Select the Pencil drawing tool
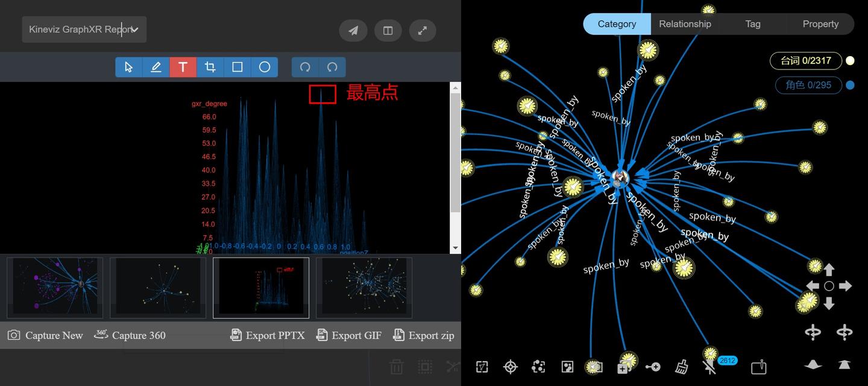This screenshot has height=386, width=868. (x=156, y=67)
